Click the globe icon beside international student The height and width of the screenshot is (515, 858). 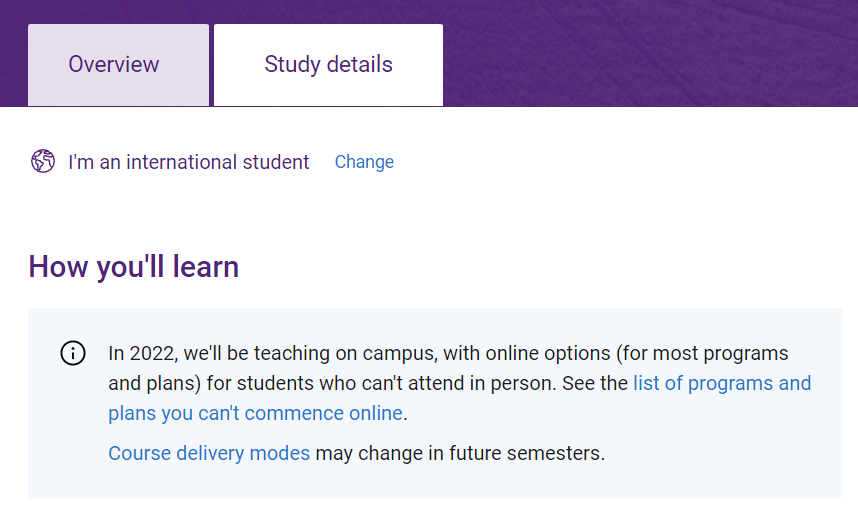click(43, 161)
